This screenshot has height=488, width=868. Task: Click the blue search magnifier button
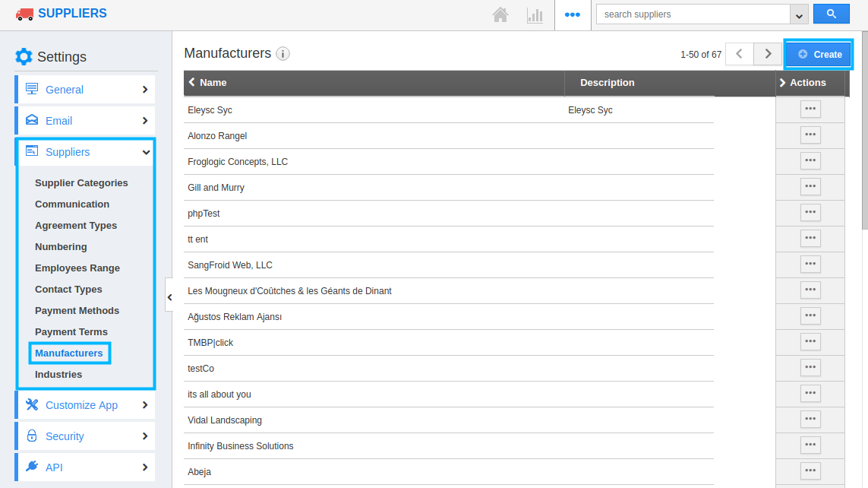pyautogui.click(x=831, y=14)
